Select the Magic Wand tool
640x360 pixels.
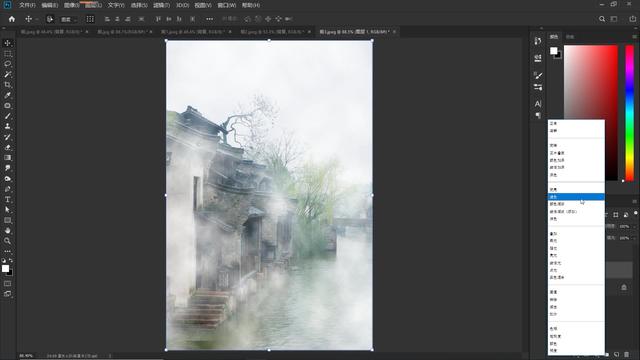7,75
